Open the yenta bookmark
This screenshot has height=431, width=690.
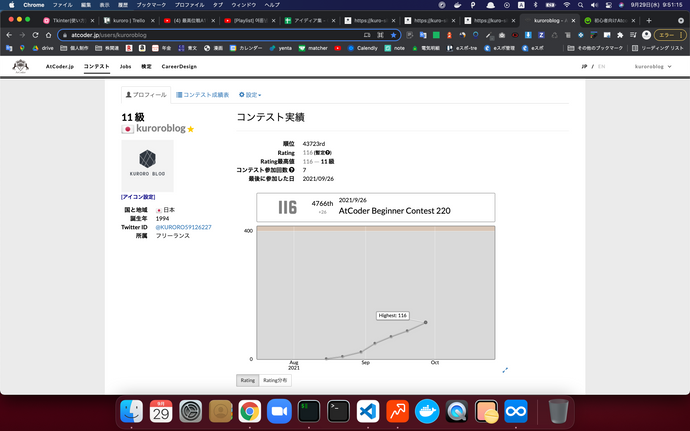(x=281, y=48)
